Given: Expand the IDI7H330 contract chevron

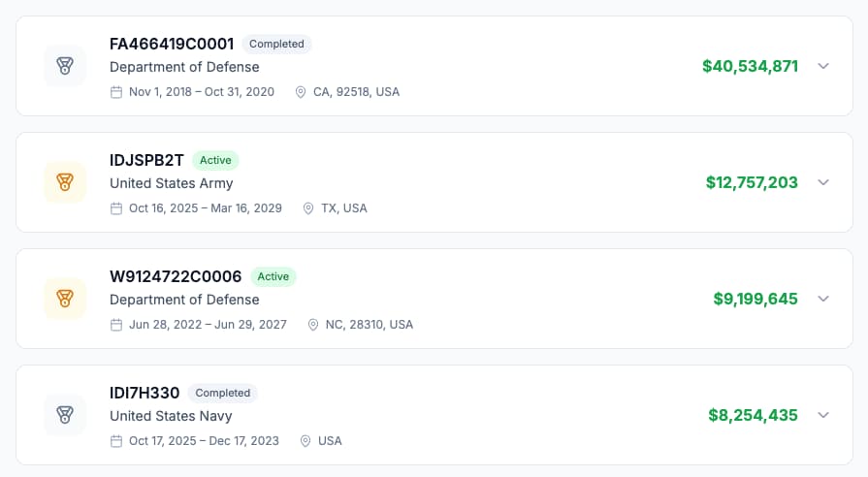Looking at the screenshot, I should tap(823, 415).
